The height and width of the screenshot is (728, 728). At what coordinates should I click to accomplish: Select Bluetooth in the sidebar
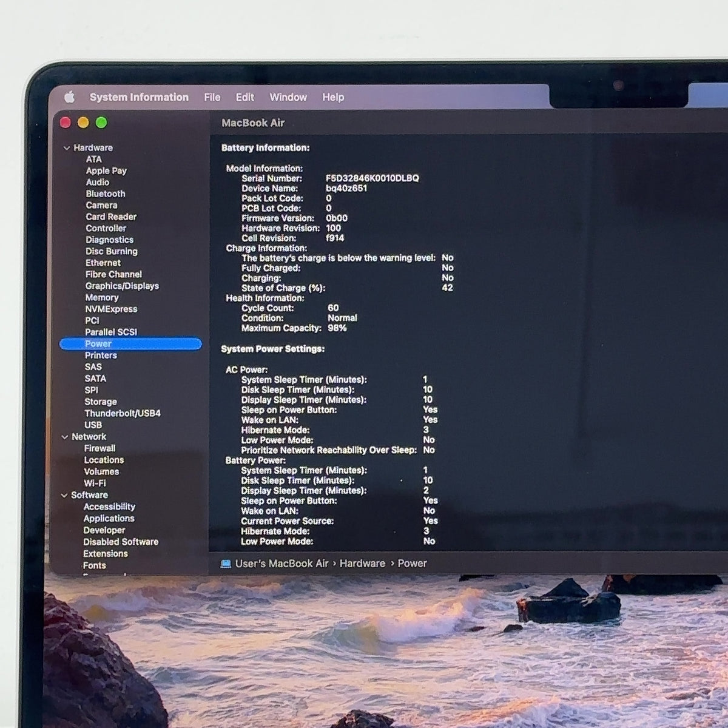click(x=106, y=194)
